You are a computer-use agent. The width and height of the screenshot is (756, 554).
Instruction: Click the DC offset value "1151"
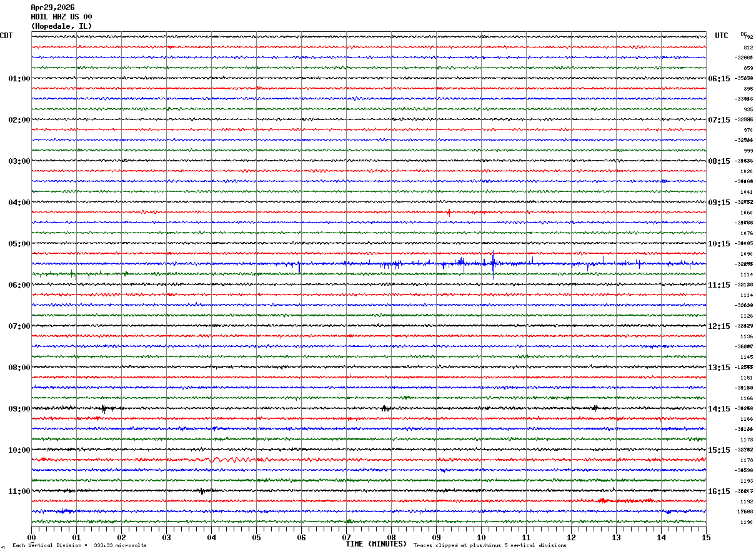[747, 378]
